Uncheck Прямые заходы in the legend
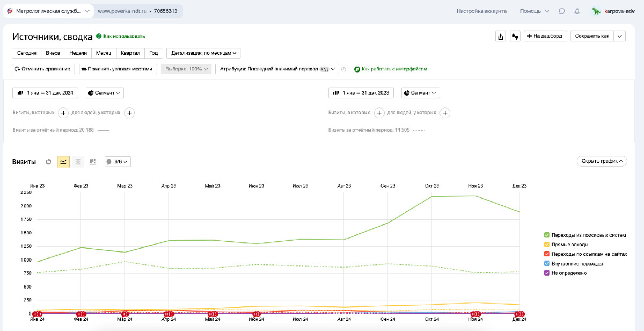The height and width of the screenshot is (331, 644). click(546, 244)
